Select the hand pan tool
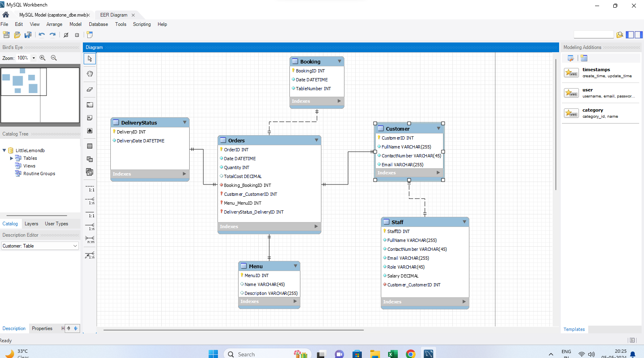Viewport: 644px width, 358px height. click(90, 74)
